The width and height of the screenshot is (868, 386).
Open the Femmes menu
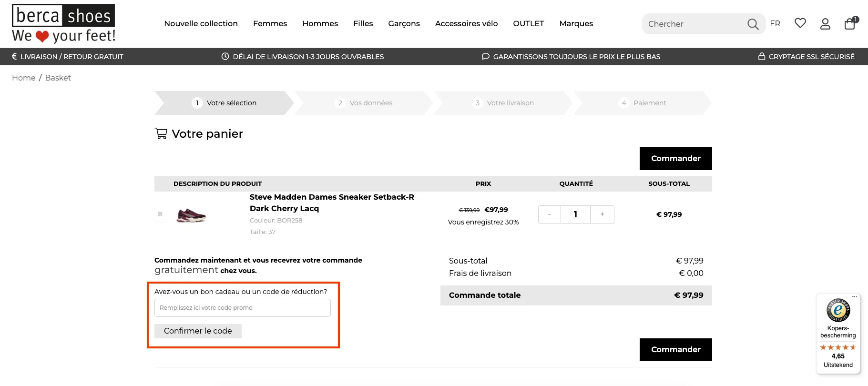(x=270, y=23)
